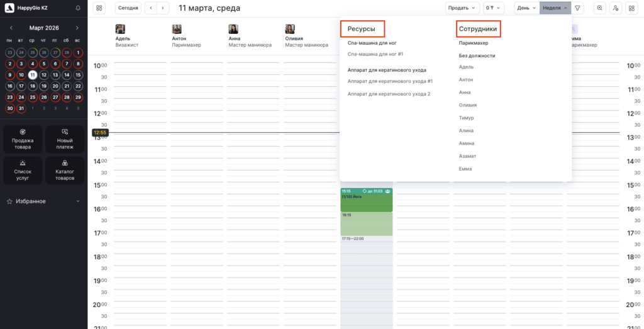Open Список услуг shortcut tile
644x329 pixels.
coord(23,170)
